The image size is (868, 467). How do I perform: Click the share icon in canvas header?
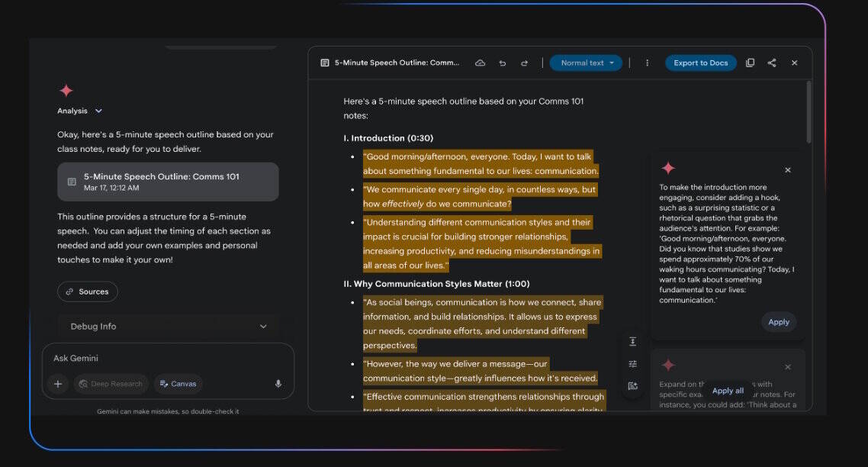(772, 63)
